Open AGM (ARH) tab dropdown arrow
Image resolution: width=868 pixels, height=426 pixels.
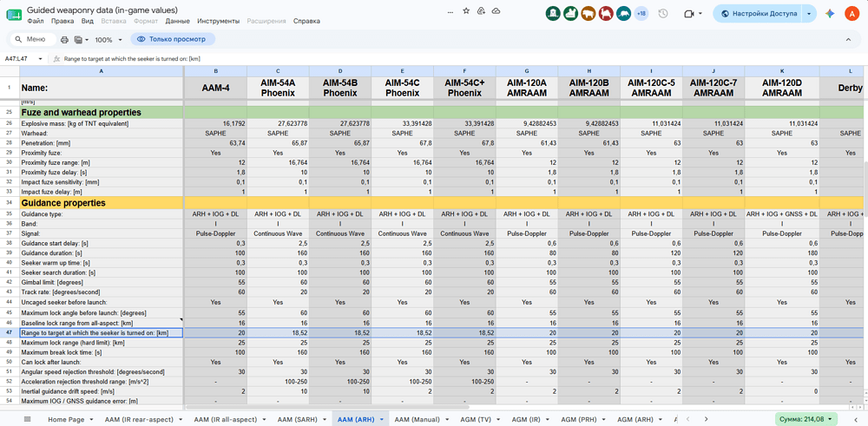click(x=662, y=419)
